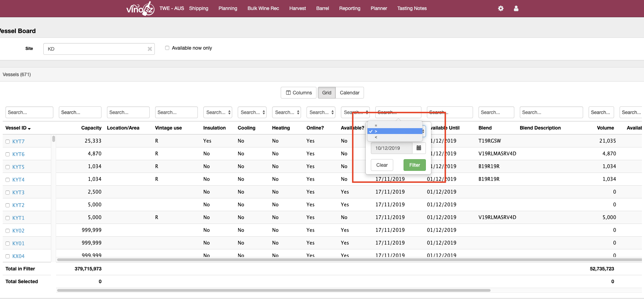Choose the less-than operator option
Image resolution: width=644 pixels, height=299 pixels.
(376, 137)
